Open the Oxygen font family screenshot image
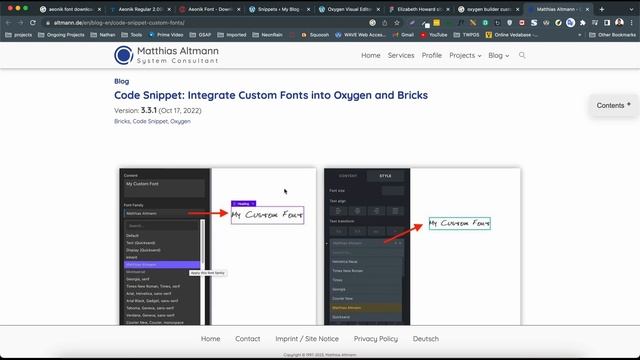This screenshot has width=640, height=360. [x=218, y=247]
